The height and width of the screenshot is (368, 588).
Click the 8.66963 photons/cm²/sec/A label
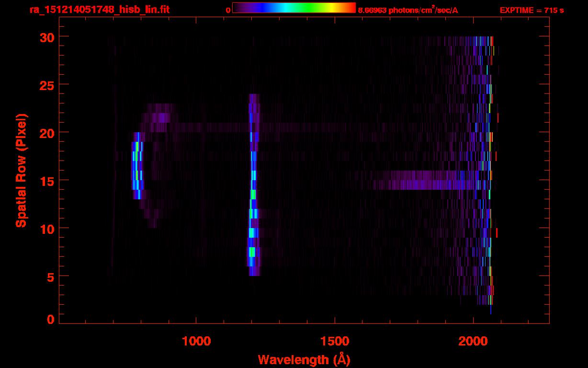click(x=408, y=10)
